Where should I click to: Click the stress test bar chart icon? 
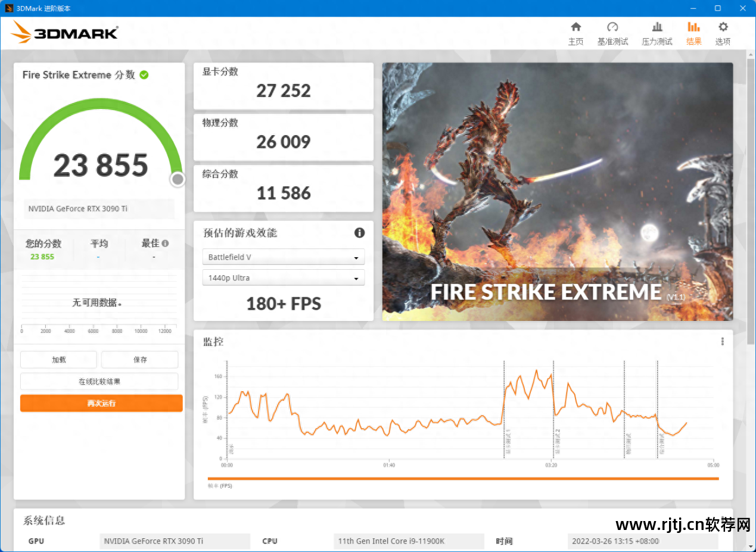click(x=657, y=27)
